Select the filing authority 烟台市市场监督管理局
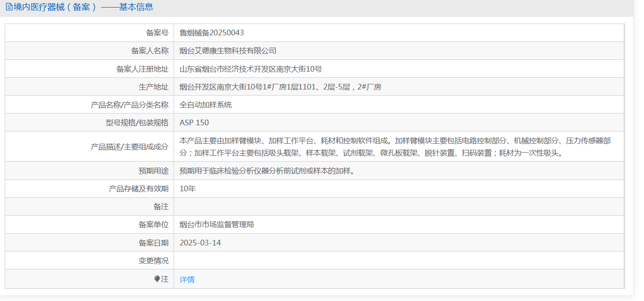The image size is (644, 301). tap(217, 224)
